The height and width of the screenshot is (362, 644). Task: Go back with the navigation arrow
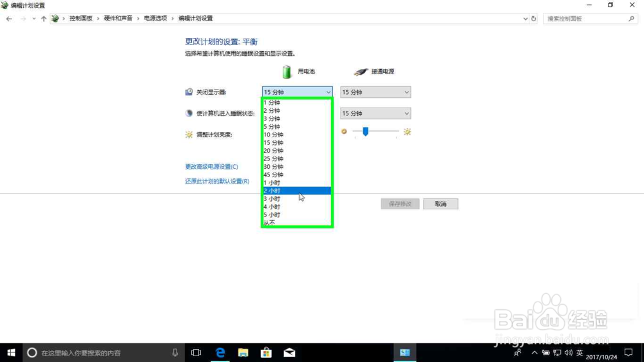click(x=9, y=19)
